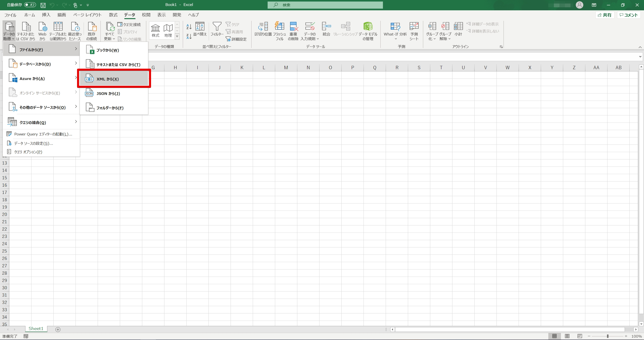Open What-If 分析 dropdown
This screenshot has width=644, height=340.
[x=395, y=36]
